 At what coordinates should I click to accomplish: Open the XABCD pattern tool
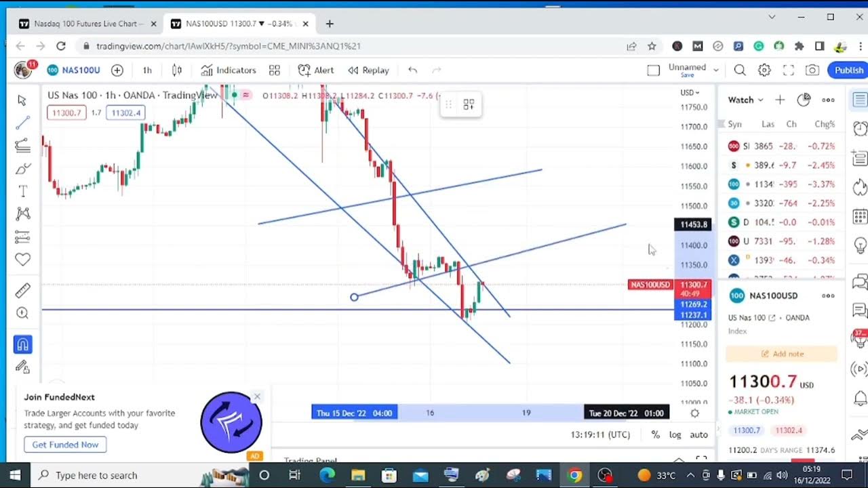click(22, 213)
